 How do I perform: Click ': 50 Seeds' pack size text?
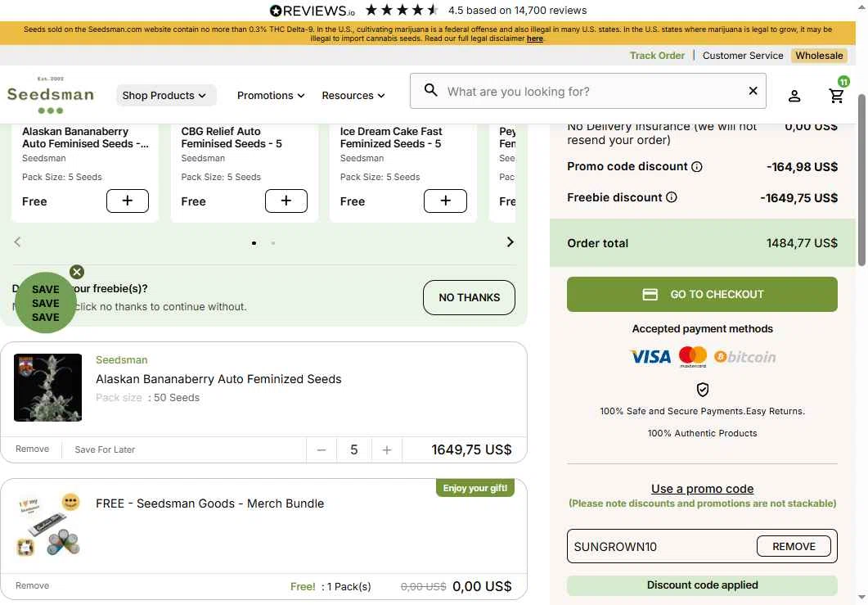click(x=173, y=398)
